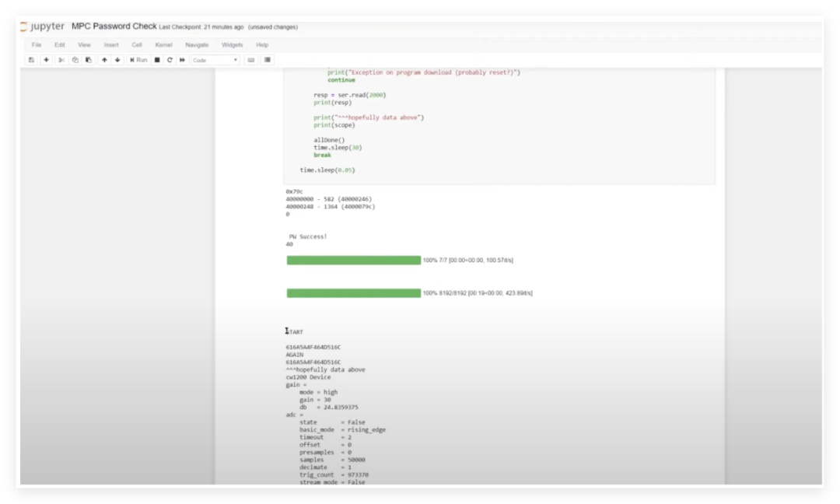Image resolution: width=840 pixels, height=504 pixels.
Task: Open the Kernel menu
Action: pos(163,45)
